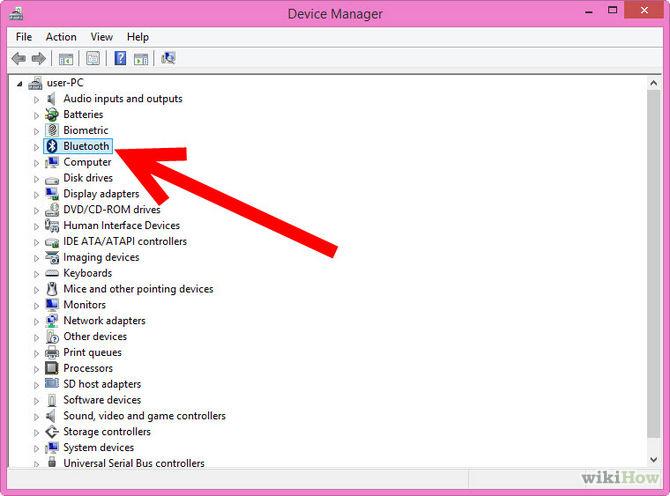Click the Back arrow toolbar icon
670x496 pixels.
19,59
